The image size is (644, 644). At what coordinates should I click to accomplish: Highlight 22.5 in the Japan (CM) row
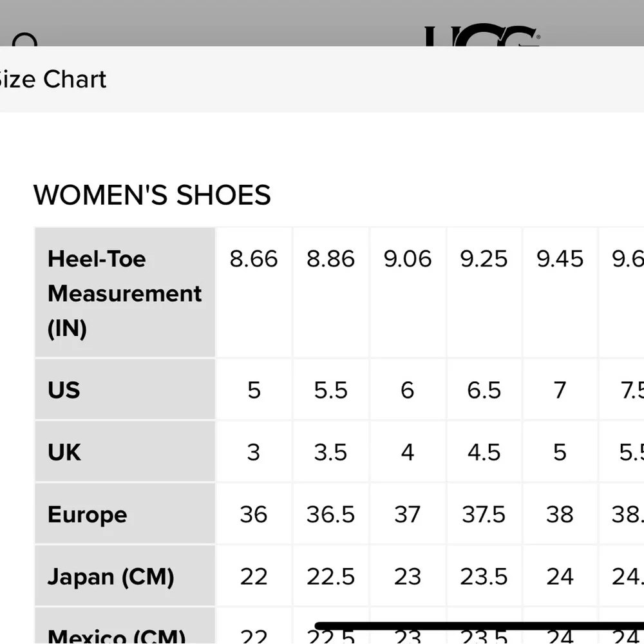click(330, 576)
